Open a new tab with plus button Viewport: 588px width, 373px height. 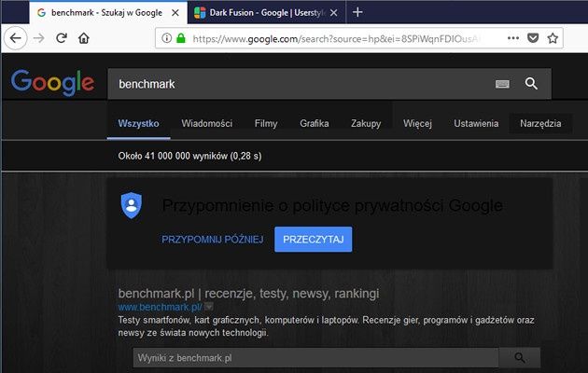pyautogui.click(x=357, y=12)
